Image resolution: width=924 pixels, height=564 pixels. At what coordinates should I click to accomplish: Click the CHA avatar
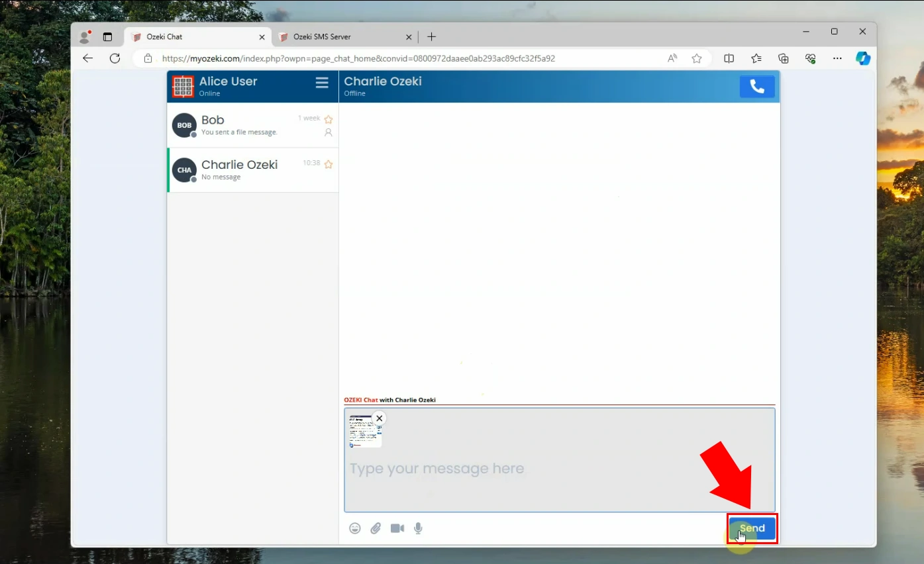coord(184,170)
